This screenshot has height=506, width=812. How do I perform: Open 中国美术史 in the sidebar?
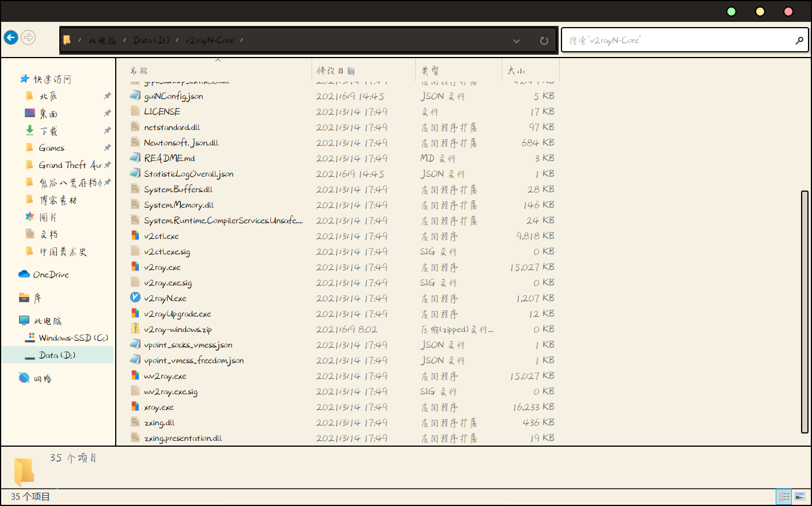(x=63, y=252)
